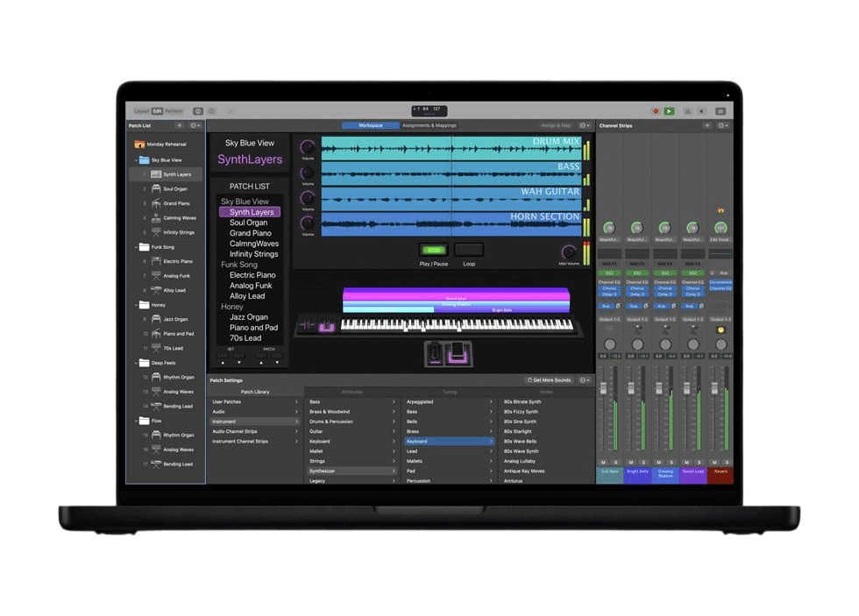Image resolution: width=859 pixels, height=616 pixels.
Task: Mute the Sub Bass channel strip
Action: coord(603,462)
